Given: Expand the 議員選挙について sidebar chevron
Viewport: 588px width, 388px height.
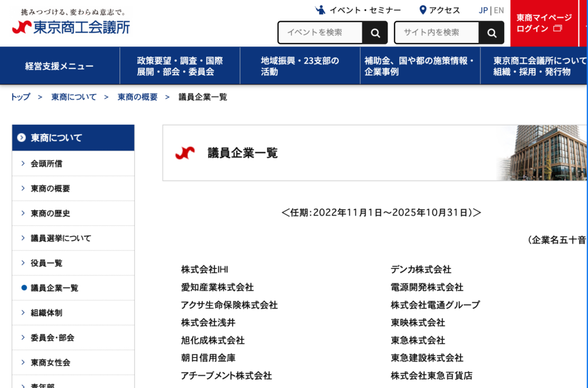Looking at the screenshot, I should [23, 238].
